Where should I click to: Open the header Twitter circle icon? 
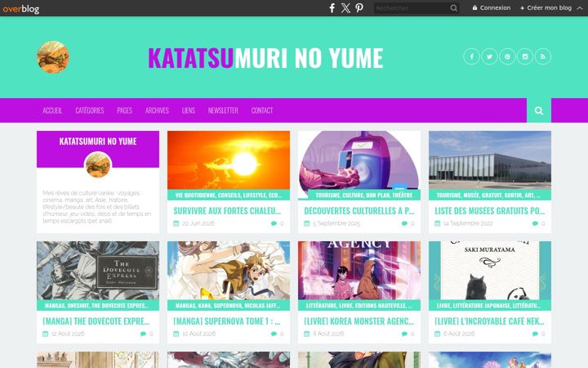pyautogui.click(x=489, y=56)
